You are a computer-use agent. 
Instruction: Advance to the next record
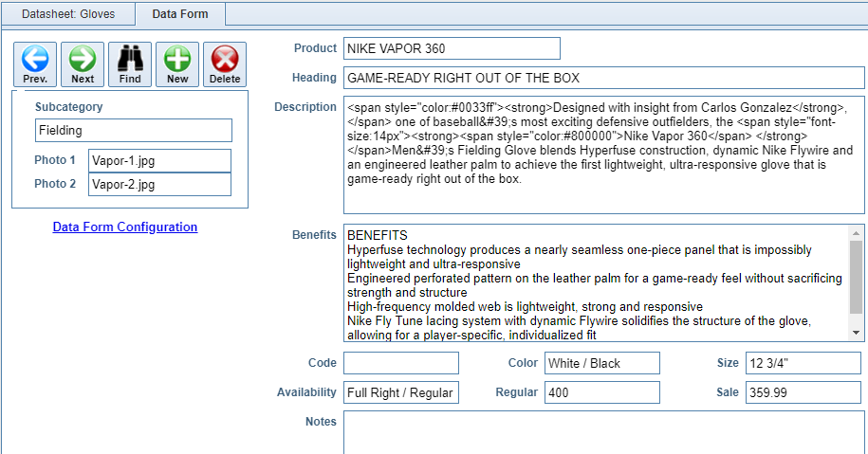(83, 64)
